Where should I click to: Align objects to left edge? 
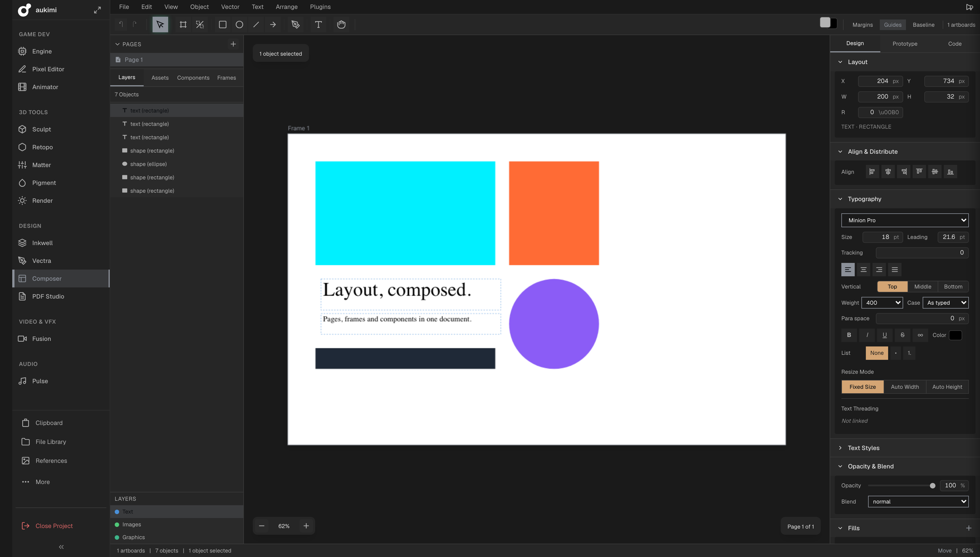coord(872,172)
